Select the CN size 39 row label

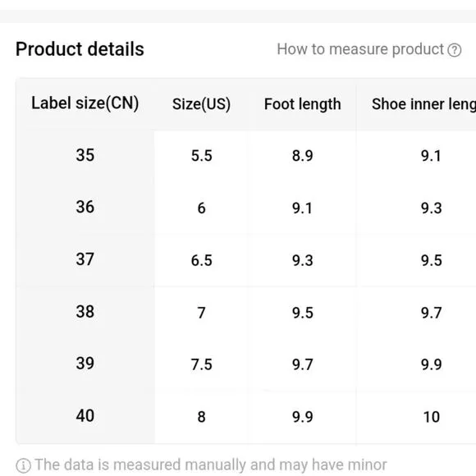click(x=85, y=364)
